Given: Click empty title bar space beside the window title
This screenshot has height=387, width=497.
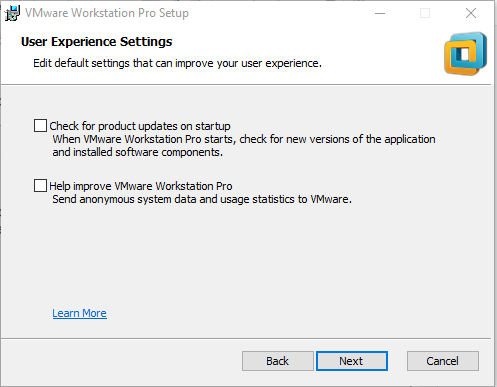Looking at the screenshot, I should coord(280,13).
